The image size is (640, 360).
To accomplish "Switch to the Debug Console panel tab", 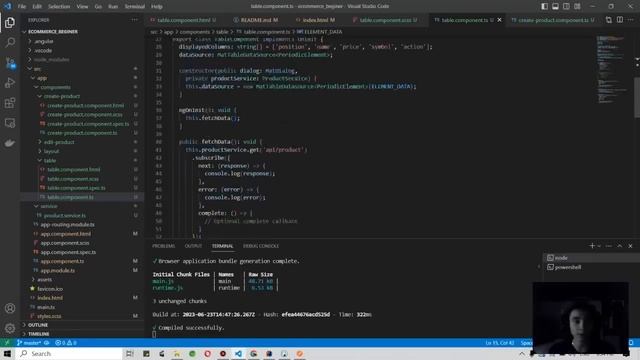I will (261, 246).
